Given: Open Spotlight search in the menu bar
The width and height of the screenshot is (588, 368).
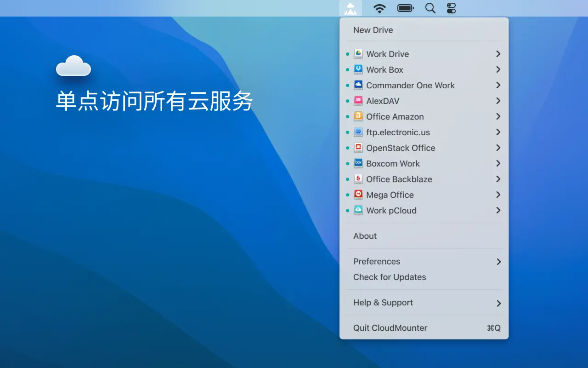Looking at the screenshot, I should coord(430,8).
